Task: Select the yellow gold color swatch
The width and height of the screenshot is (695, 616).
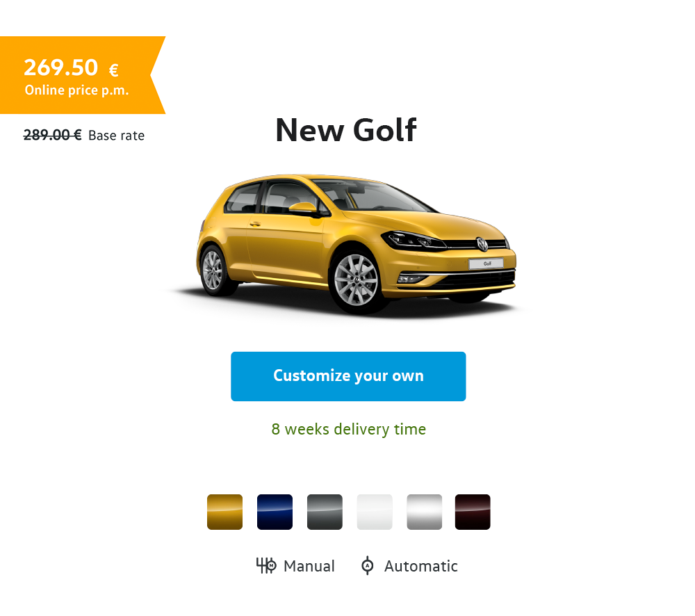Action: (224, 512)
